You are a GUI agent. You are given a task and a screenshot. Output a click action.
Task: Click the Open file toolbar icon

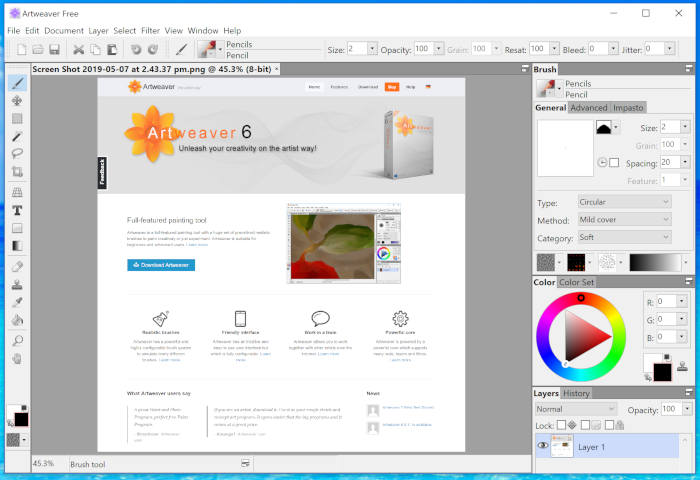(38, 49)
